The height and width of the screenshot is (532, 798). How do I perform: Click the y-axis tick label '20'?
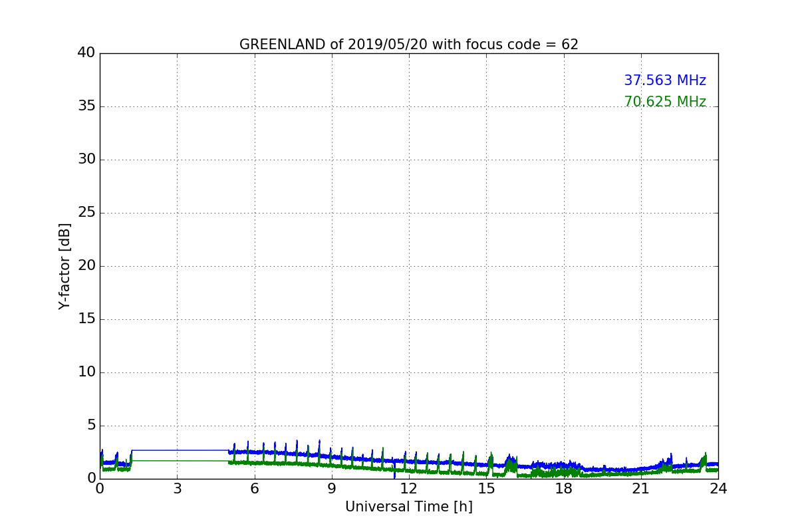(86, 266)
